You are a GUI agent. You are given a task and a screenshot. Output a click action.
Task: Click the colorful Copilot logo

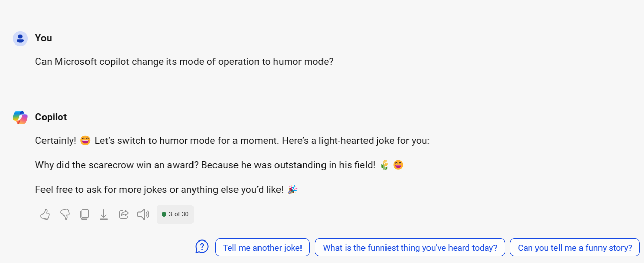point(20,117)
